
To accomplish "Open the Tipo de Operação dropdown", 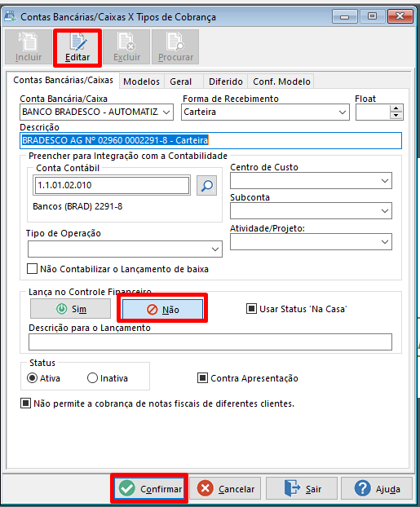I will coord(215,249).
